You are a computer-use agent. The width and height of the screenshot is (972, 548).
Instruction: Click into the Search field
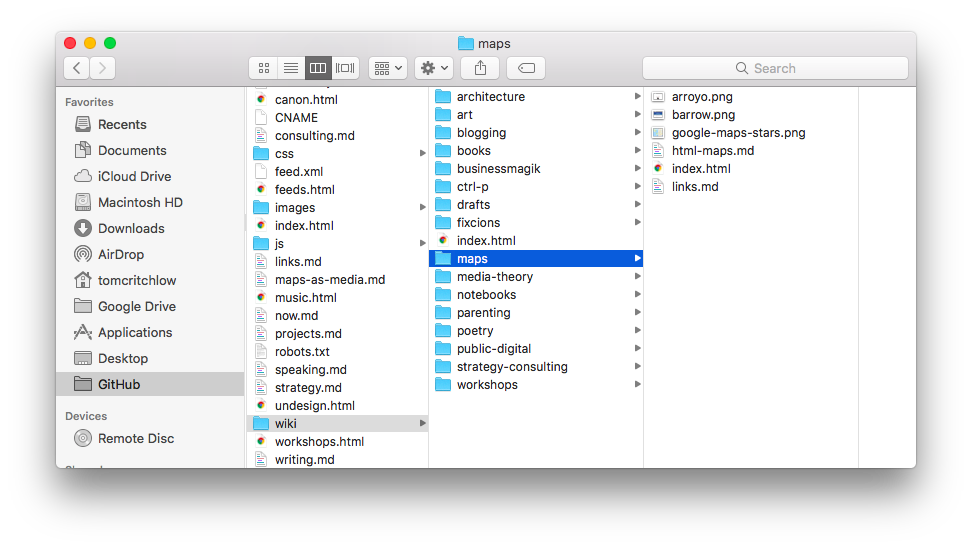[775, 68]
